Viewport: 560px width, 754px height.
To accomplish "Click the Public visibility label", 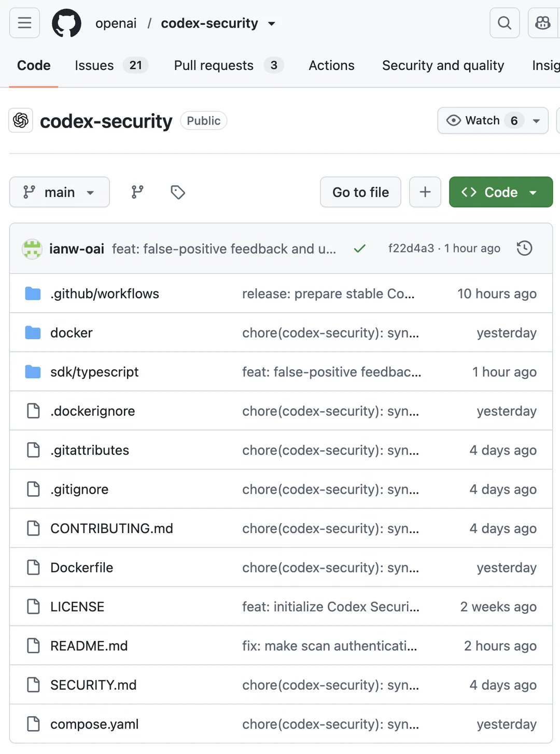I will coord(203,121).
